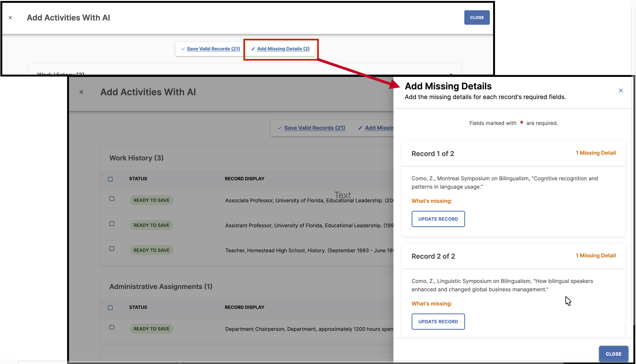This screenshot has width=636, height=364.
Task: Click X icon next to dimmed Add Activities With AI title
Action: (81, 92)
